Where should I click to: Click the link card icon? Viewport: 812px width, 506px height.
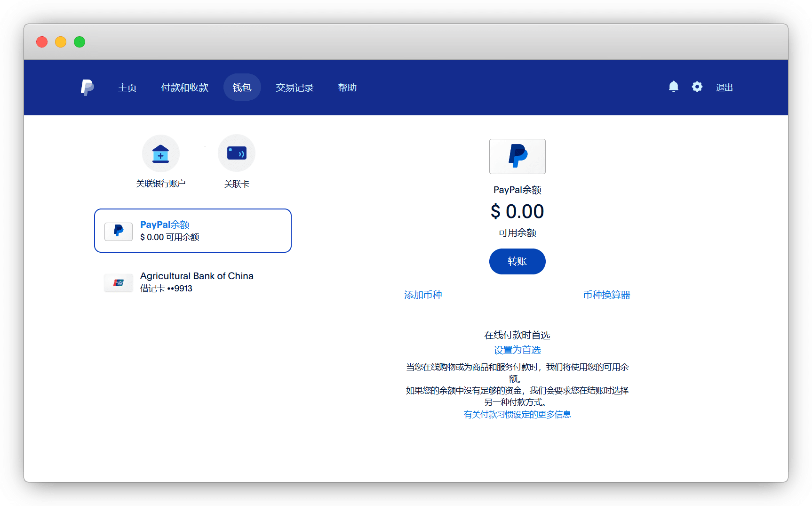pyautogui.click(x=236, y=153)
